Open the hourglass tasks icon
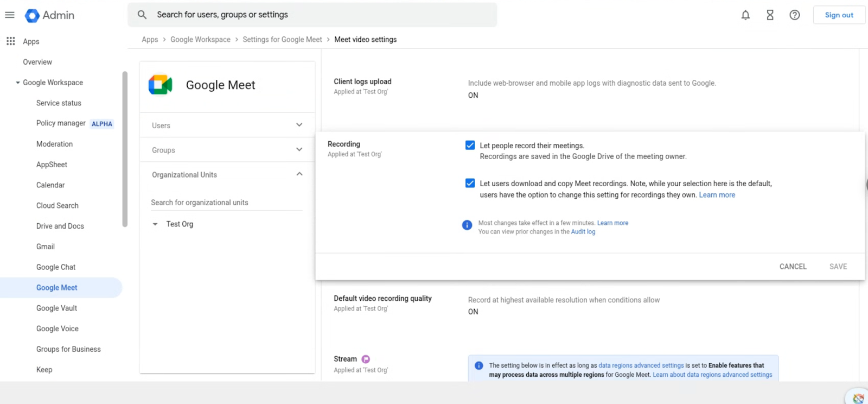Image resolution: width=868 pixels, height=404 pixels. point(770,15)
